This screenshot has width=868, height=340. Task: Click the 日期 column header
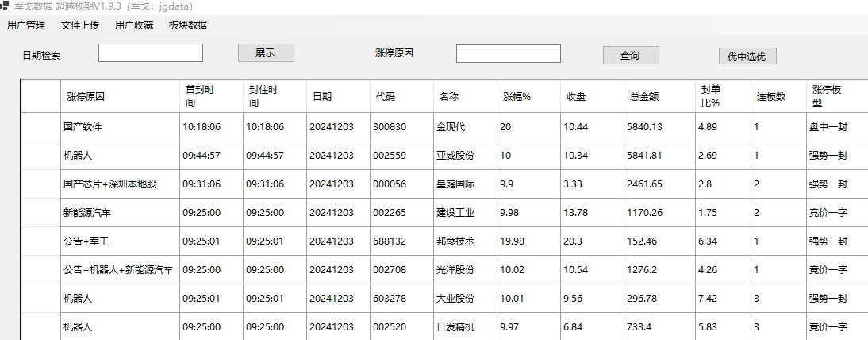point(338,96)
